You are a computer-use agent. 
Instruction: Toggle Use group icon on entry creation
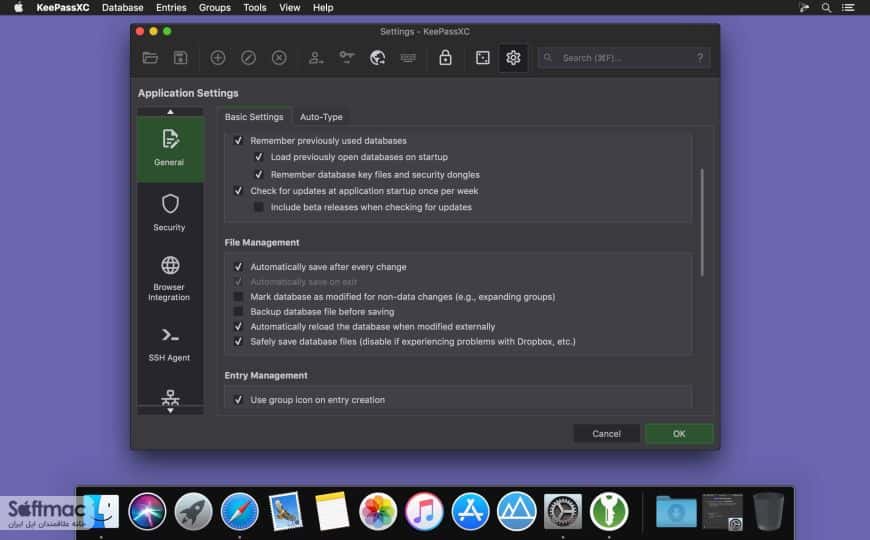coord(238,400)
